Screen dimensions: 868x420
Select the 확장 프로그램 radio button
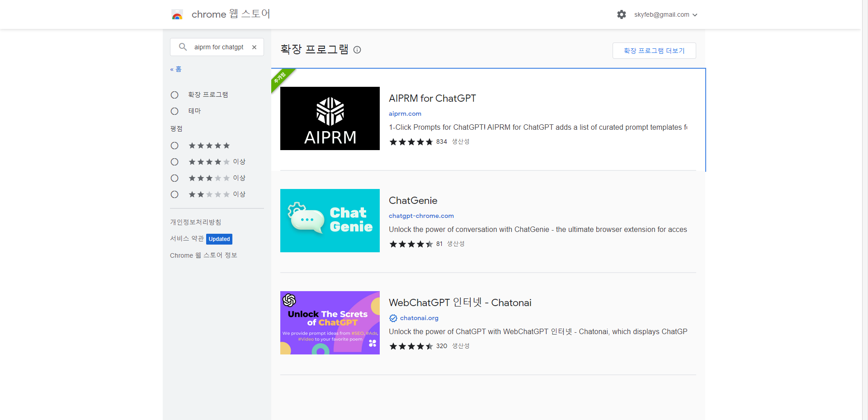175,95
